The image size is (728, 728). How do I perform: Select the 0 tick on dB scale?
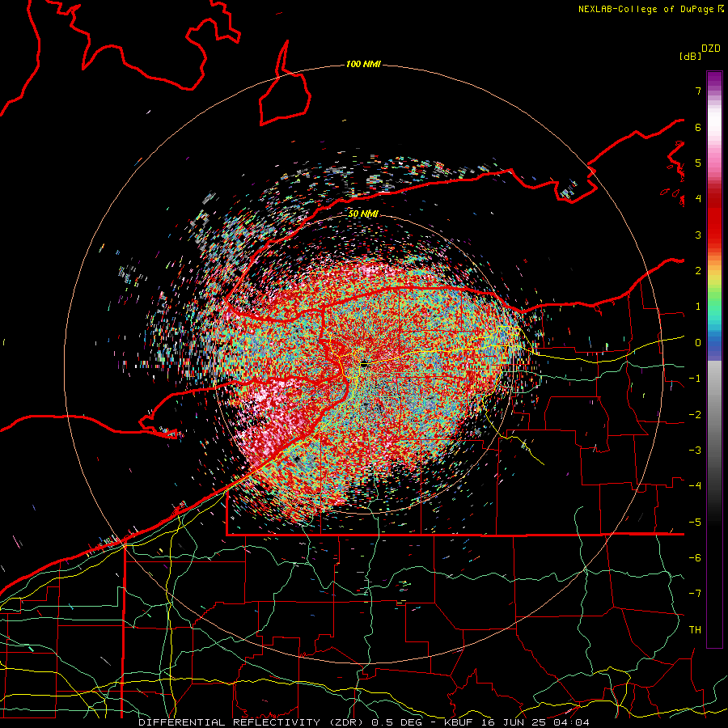[x=698, y=343]
